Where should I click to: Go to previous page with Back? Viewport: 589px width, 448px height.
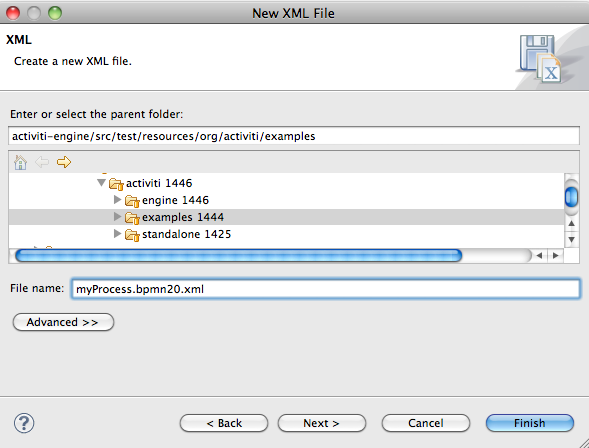tap(224, 423)
